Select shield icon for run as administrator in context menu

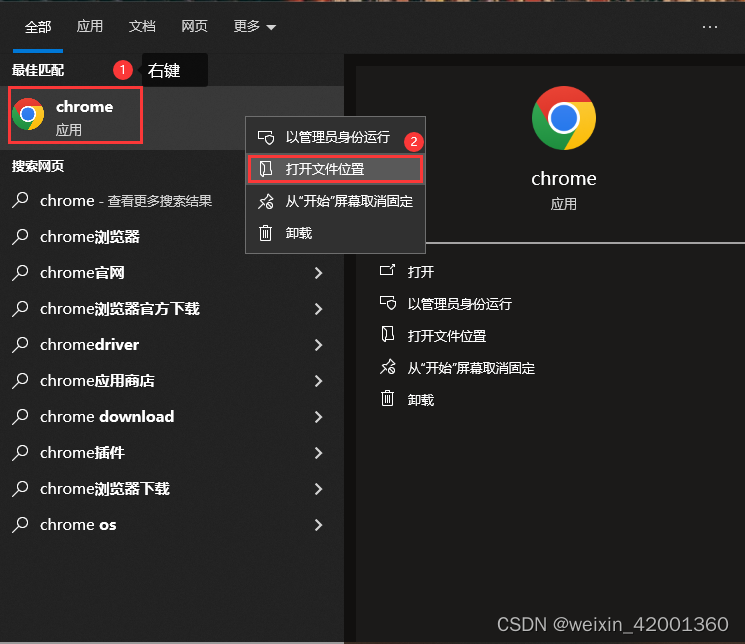[x=266, y=137]
